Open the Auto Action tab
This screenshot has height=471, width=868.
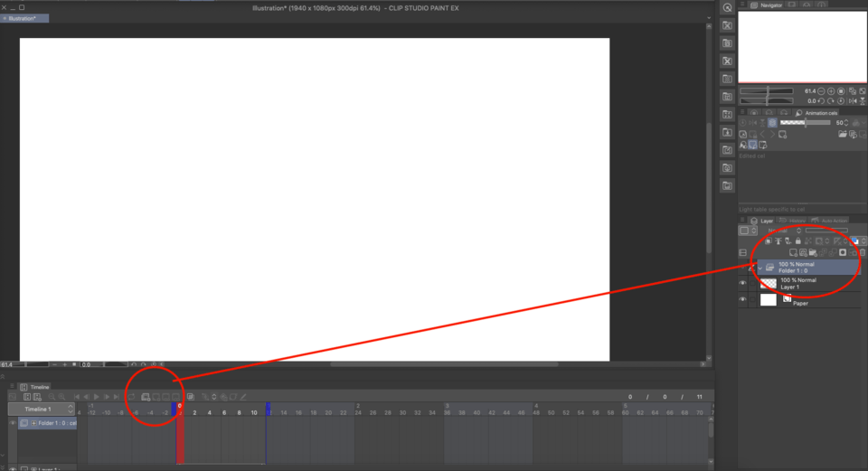829,221
